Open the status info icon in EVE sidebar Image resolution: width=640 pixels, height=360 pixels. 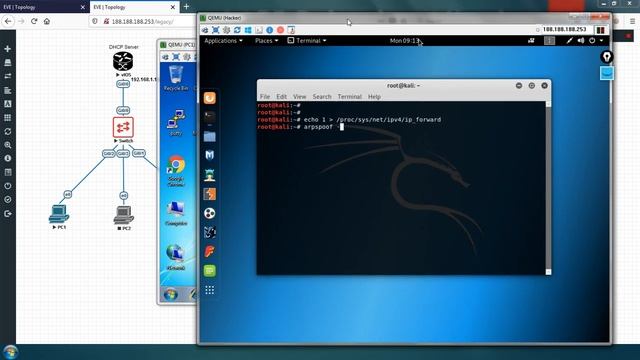pos(7,158)
